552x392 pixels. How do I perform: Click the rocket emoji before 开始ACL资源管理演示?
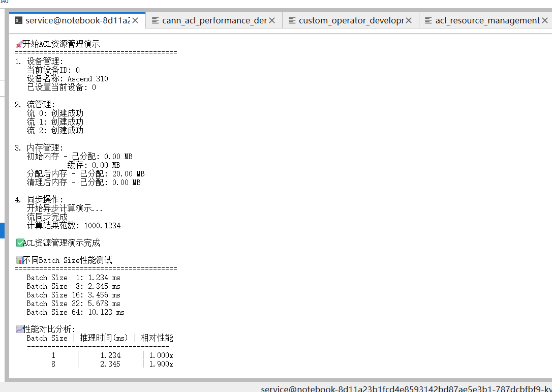[19, 44]
